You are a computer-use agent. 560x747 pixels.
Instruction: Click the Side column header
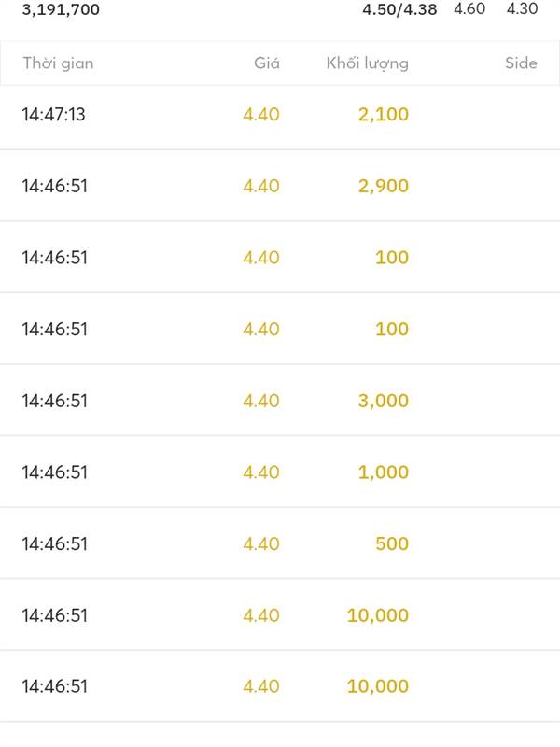[x=521, y=63]
